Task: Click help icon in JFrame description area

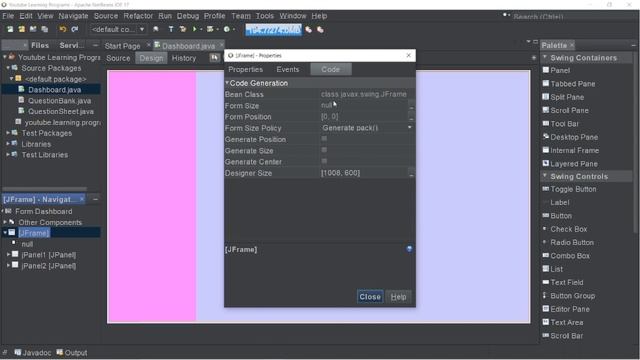Action: pyautogui.click(x=409, y=249)
